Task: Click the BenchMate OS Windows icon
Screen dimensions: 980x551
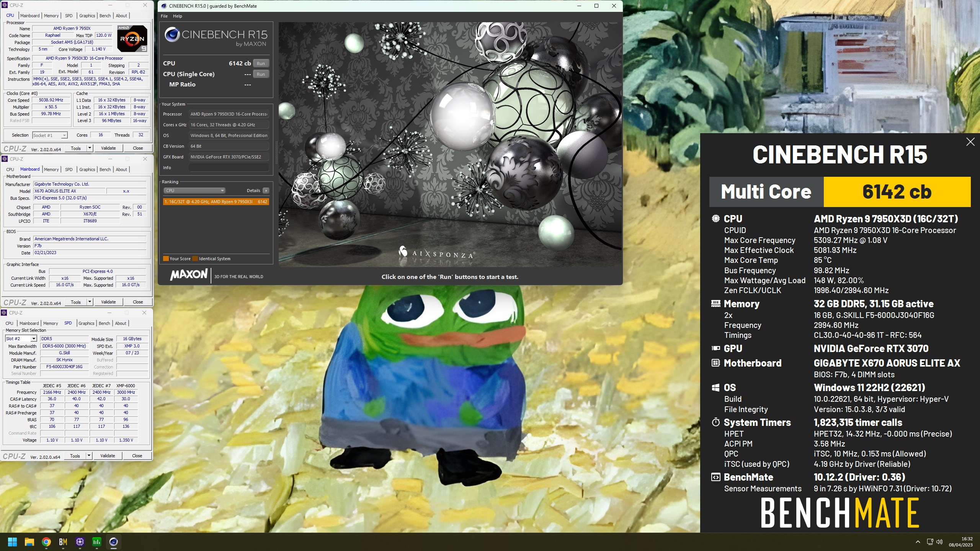Action: coord(715,388)
